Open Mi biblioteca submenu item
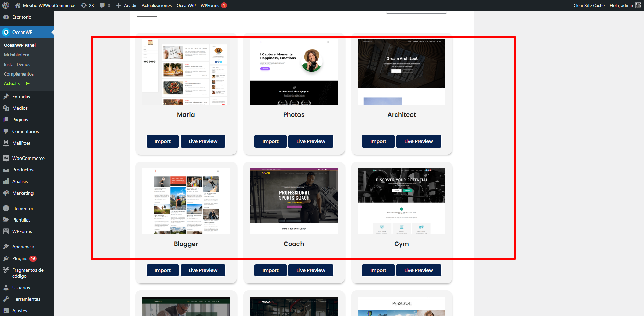The height and width of the screenshot is (316, 644). [17, 55]
